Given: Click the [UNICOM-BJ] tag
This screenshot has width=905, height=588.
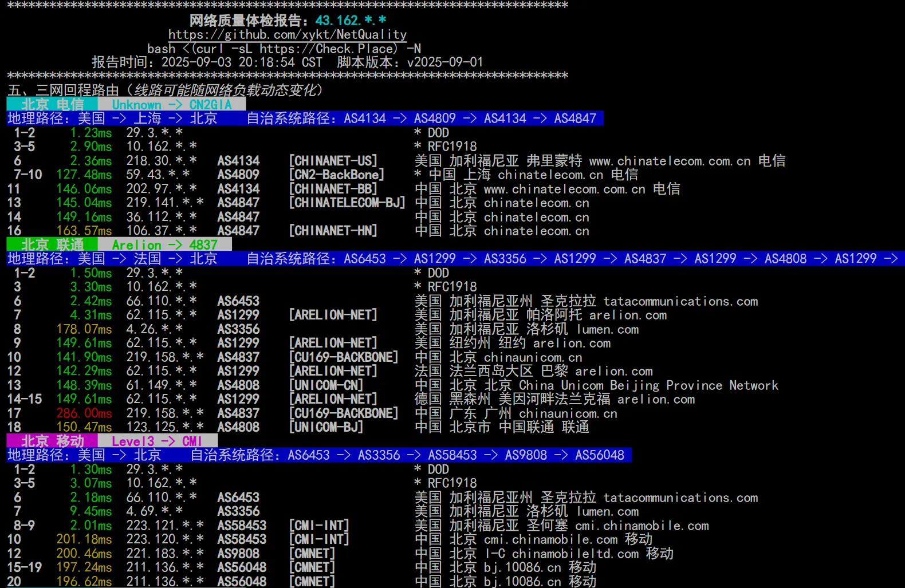Looking at the screenshot, I should click(x=326, y=427).
